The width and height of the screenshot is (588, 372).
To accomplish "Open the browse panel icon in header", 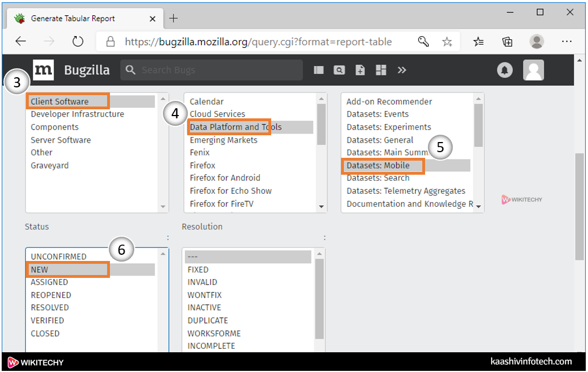I will tap(319, 70).
